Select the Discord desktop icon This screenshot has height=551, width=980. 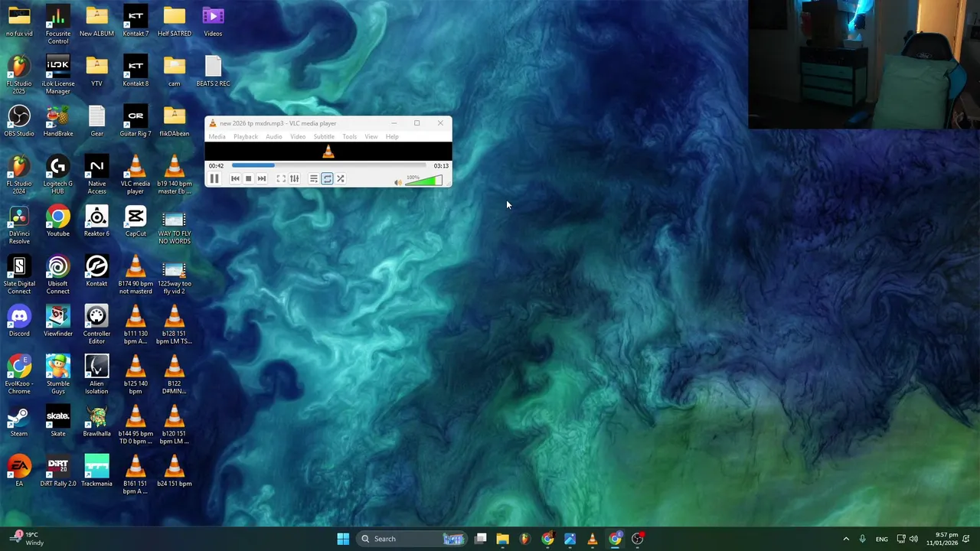point(19,321)
